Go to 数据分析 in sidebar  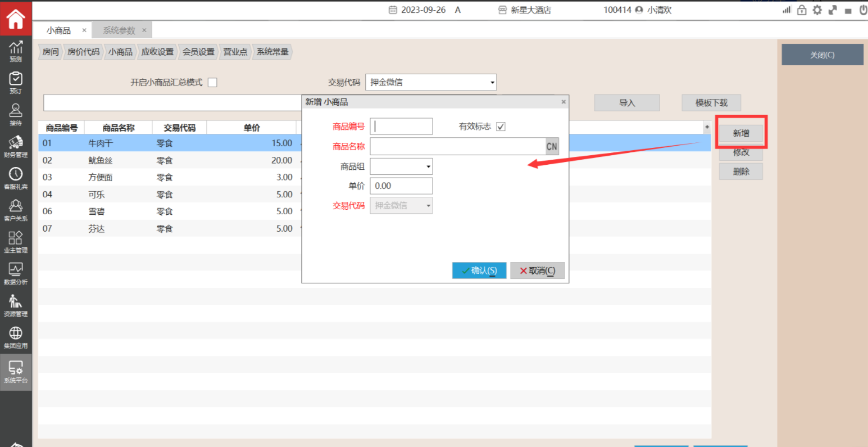coord(16,274)
